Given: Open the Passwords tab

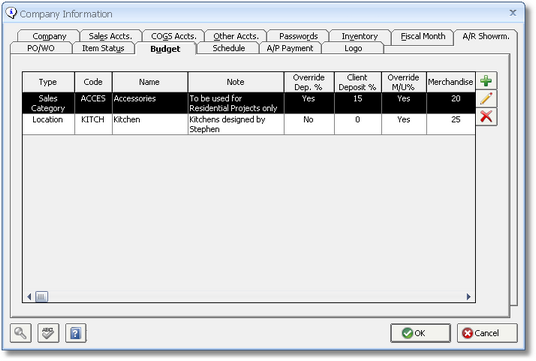Looking at the screenshot, I should pyautogui.click(x=298, y=36).
